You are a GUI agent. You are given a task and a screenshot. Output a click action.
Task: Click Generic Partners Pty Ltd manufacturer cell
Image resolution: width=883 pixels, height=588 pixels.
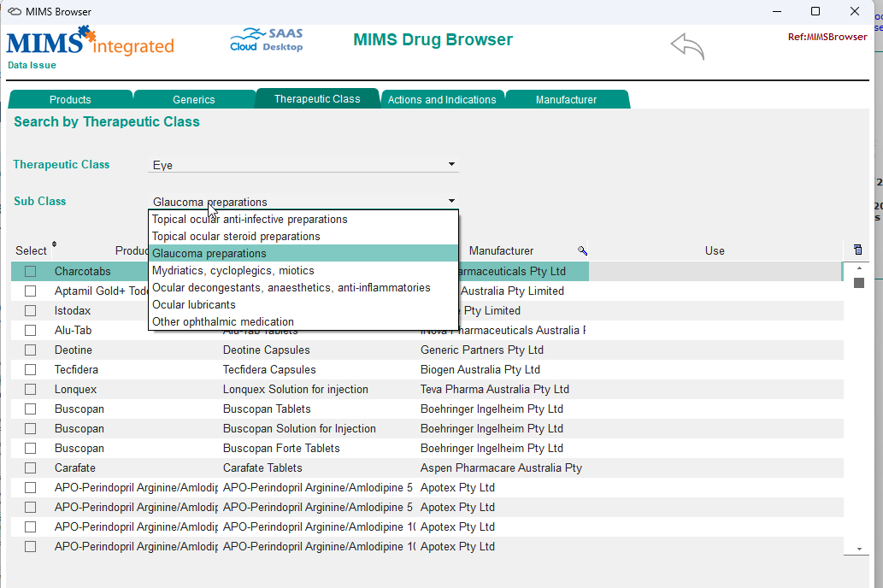coord(482,350)
